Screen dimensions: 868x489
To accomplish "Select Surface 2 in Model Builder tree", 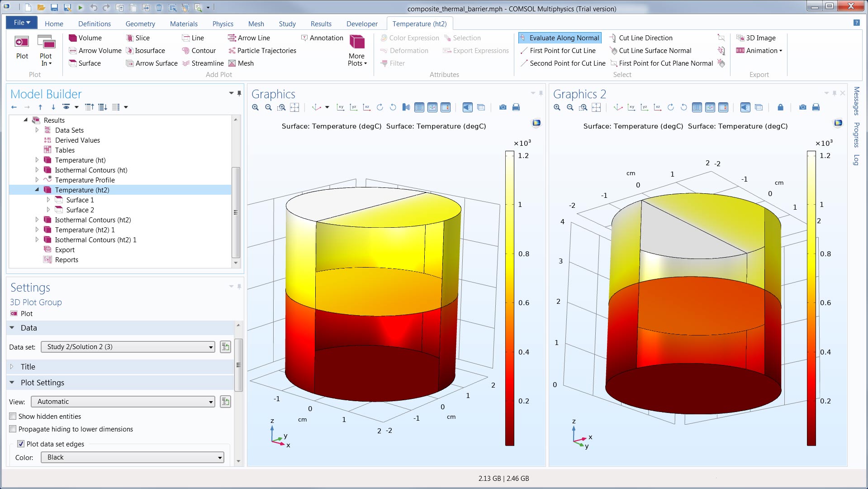I will pos(80,210).
